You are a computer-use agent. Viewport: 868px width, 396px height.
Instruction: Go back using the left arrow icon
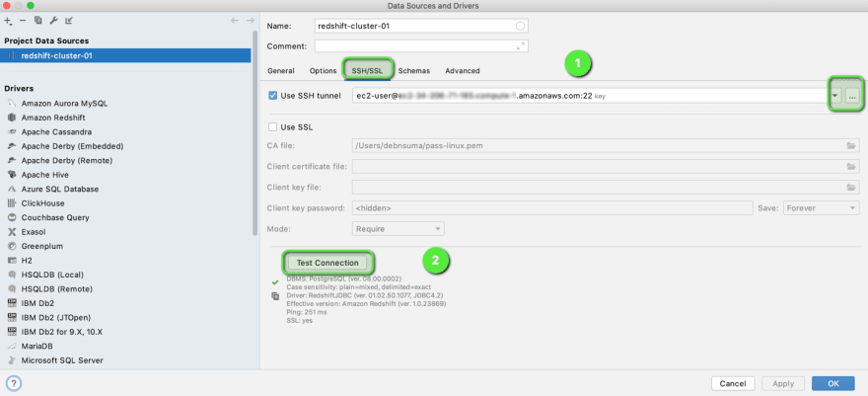coord(235,21)
